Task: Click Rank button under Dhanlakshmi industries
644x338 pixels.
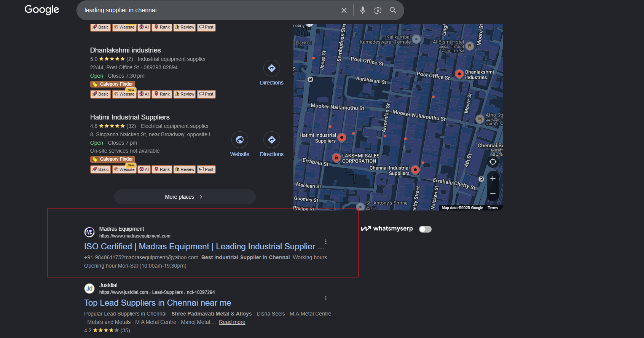Action: click(162, 94)
